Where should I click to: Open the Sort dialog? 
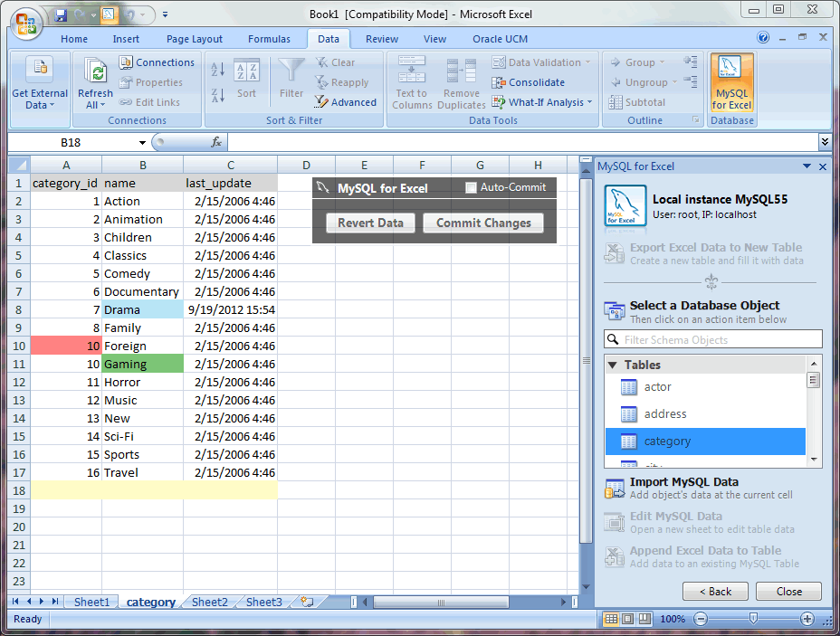pyautogui.click(x=246, y=79)
